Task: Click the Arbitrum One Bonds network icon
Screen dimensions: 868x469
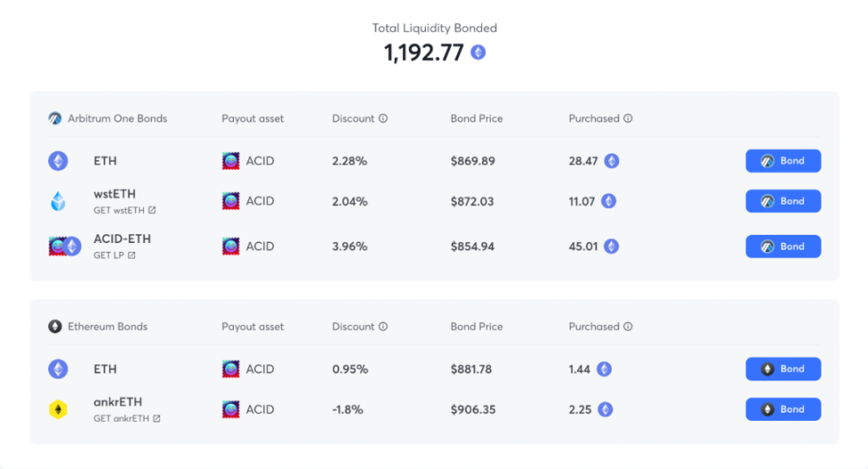Action: click(x=54, y=118)
